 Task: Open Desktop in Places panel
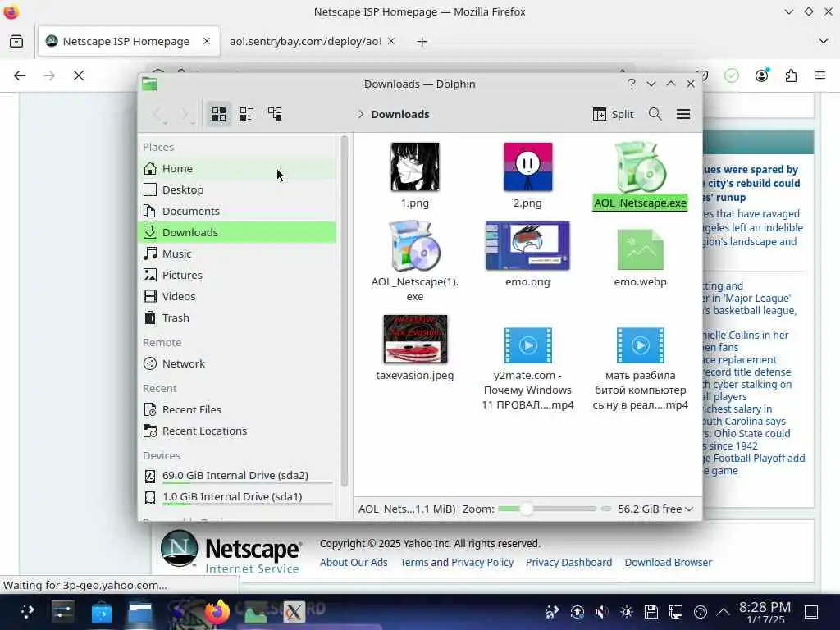(x=237, y=189)
